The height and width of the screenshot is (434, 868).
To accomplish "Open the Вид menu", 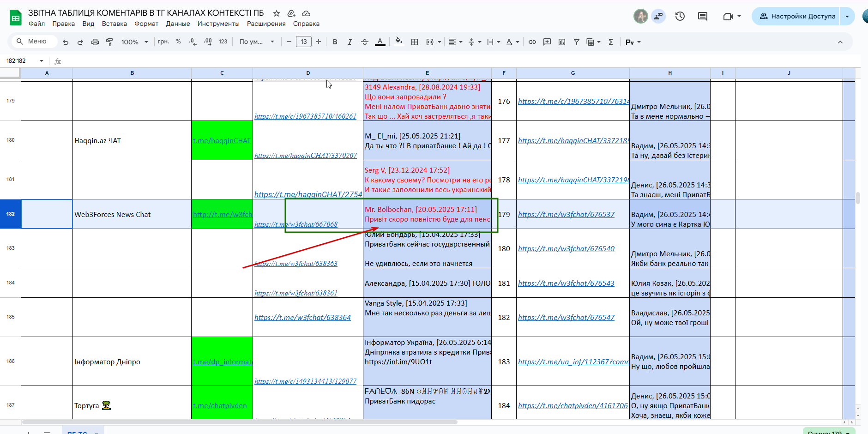I will tap(88, 24).
